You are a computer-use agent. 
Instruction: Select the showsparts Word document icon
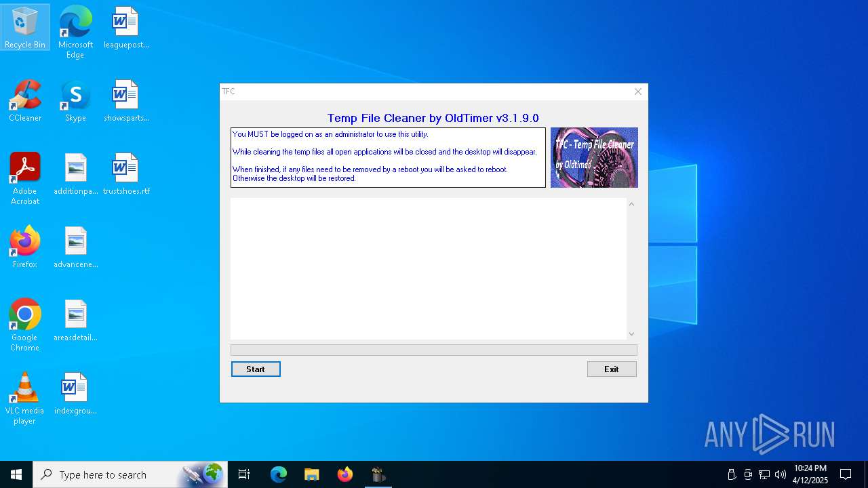click(x=125, y=100)
